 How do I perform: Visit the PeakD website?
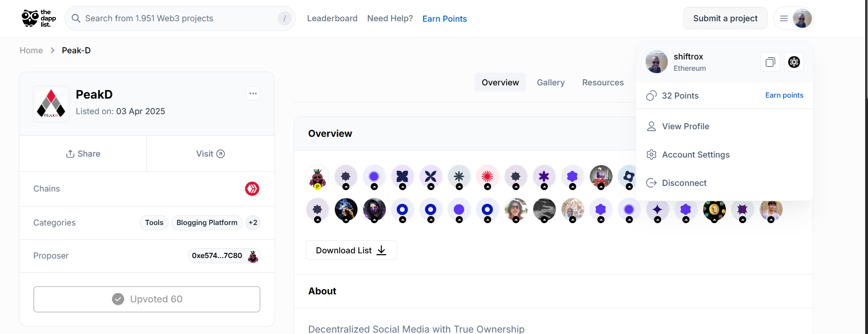tap(211, 154)
